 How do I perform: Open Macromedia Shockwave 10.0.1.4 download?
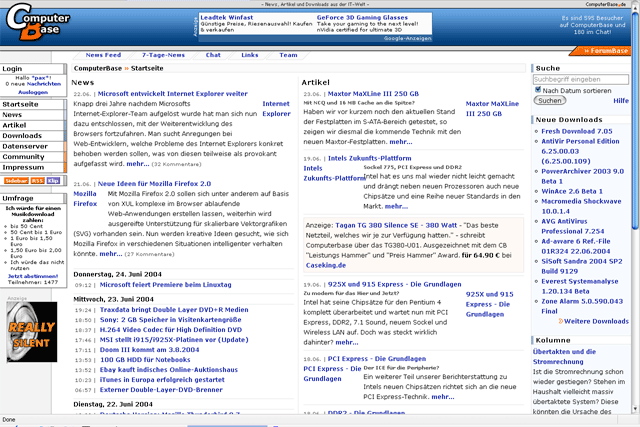point(581,206)
